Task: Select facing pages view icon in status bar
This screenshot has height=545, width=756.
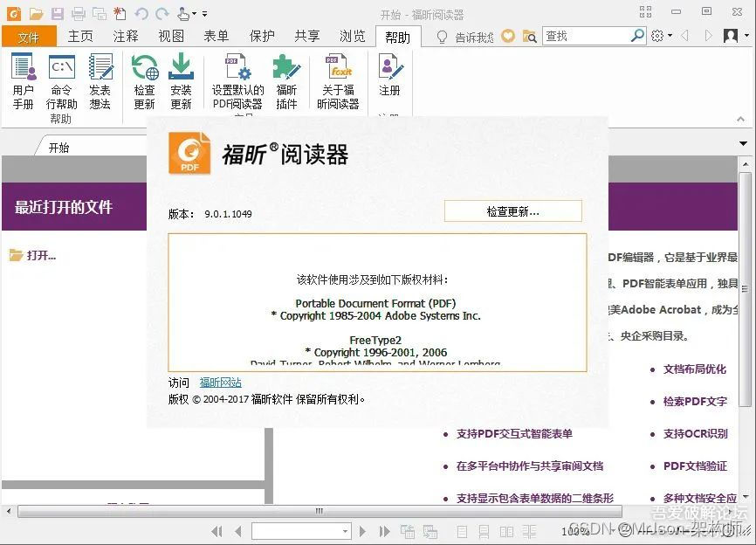Action: pyautogui.click(x=506, y=532)
